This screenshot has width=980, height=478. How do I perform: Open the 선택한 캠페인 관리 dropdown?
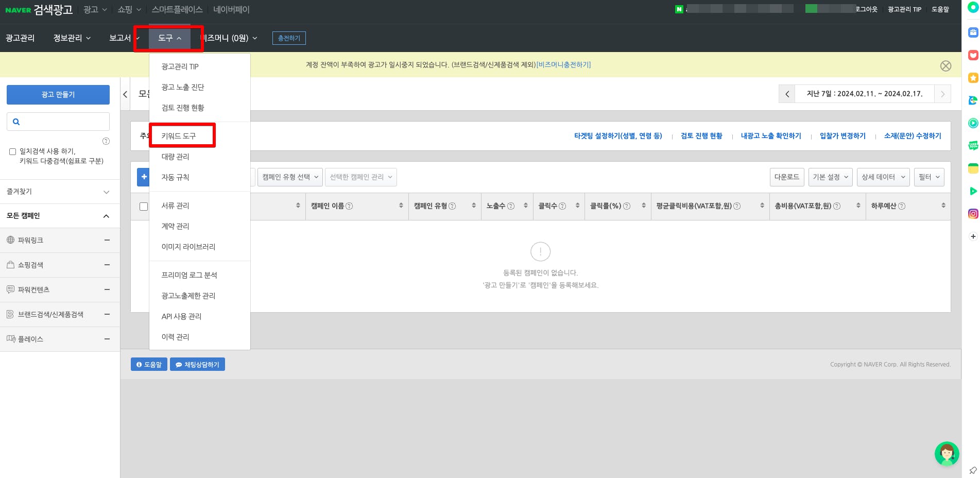tap(360, 177)
